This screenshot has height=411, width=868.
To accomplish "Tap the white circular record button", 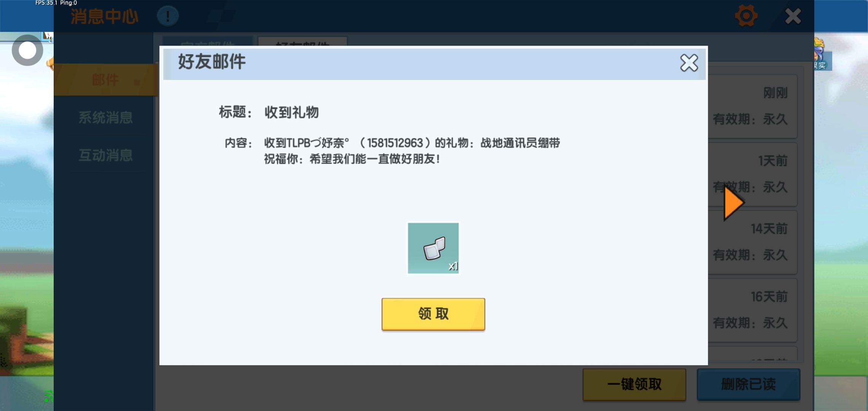I will (27, 50).
